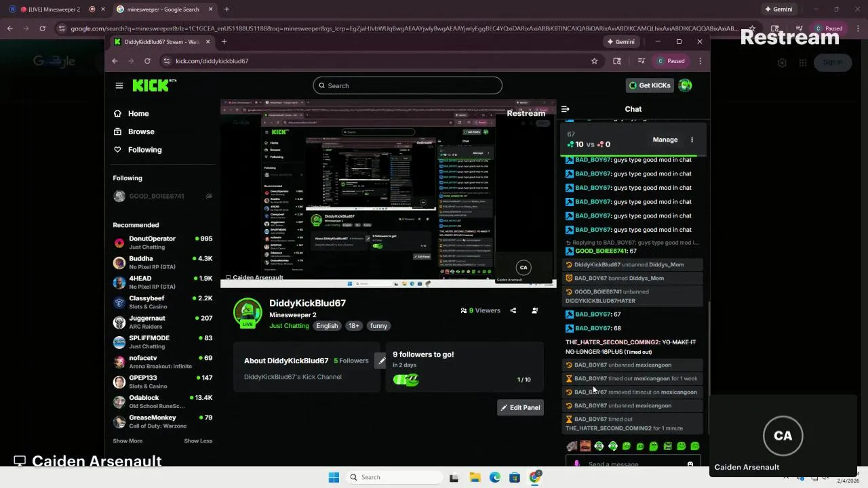
Task: Click Chrome icon on taskbar
Action: pos(535,477)
